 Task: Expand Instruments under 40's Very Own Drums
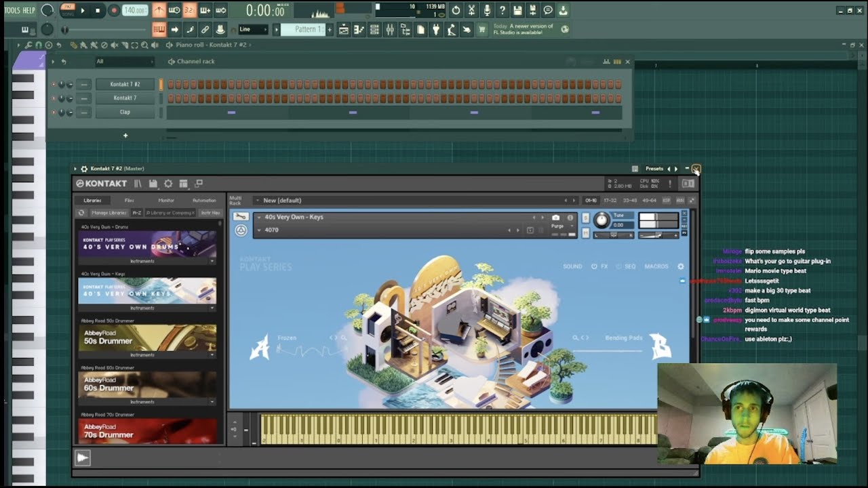pyautogui.click(x=147, y=261)
